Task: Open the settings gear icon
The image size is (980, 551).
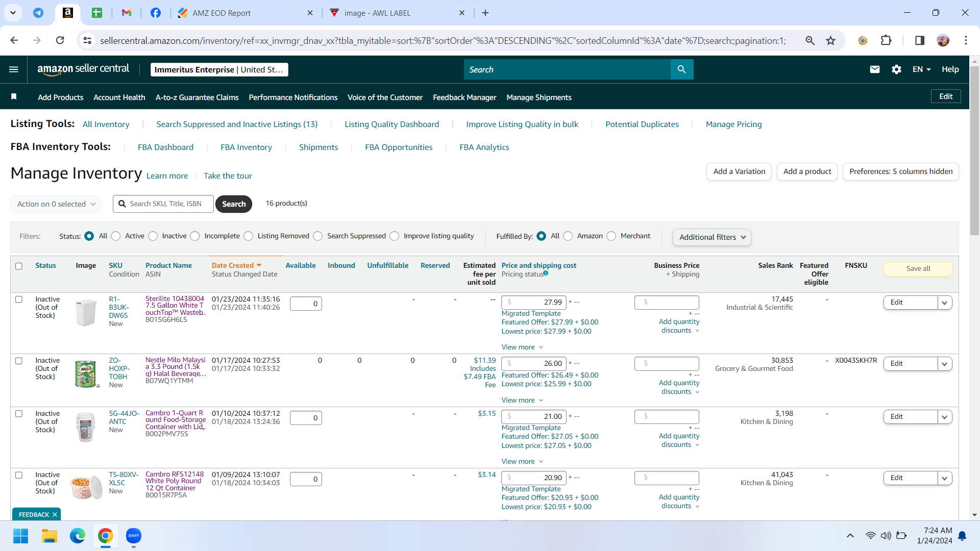Action: tap(896, 69)
